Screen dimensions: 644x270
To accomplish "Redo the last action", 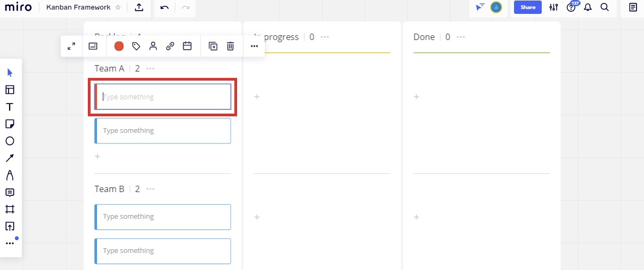I will pos(185,7).
